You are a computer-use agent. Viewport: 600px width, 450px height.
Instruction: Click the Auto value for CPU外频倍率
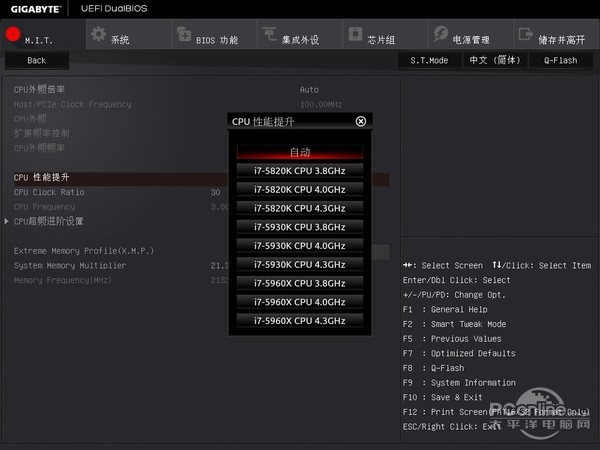click(x=309, y=90)
